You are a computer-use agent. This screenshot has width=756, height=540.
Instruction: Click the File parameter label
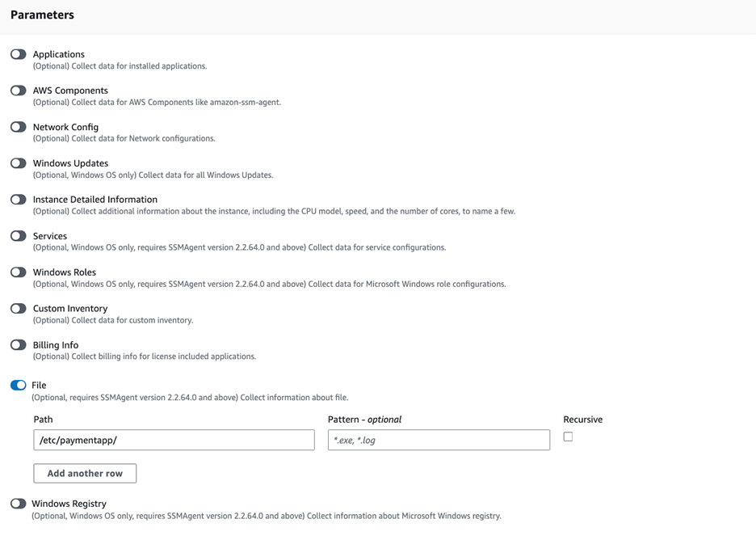(39, 386)
